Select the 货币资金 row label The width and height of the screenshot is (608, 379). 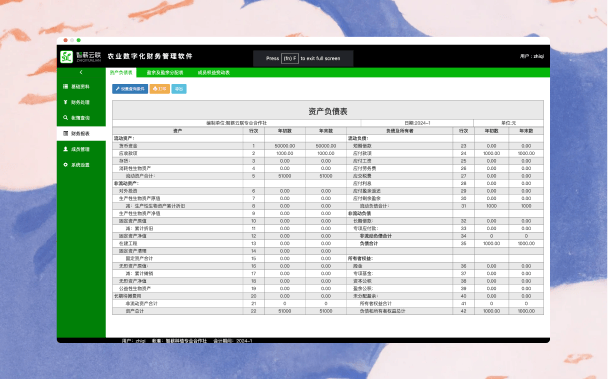128,146
